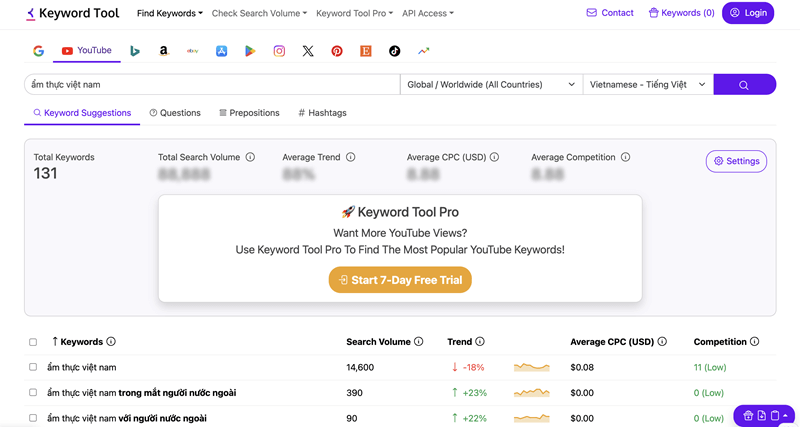Click the Total Keywords count 131

(x=45, y=174)
